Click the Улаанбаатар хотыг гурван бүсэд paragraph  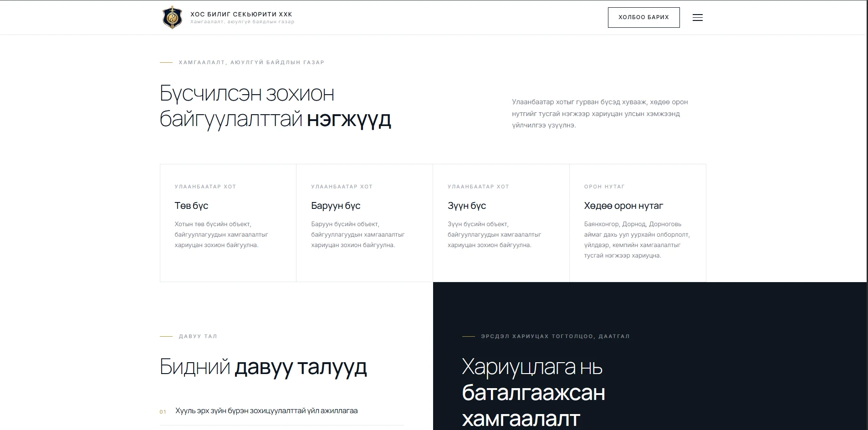point(600,114)
